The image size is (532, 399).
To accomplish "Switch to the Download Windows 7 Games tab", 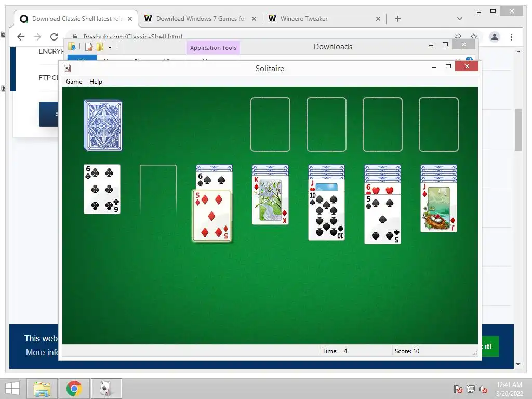I will (200, 19).
